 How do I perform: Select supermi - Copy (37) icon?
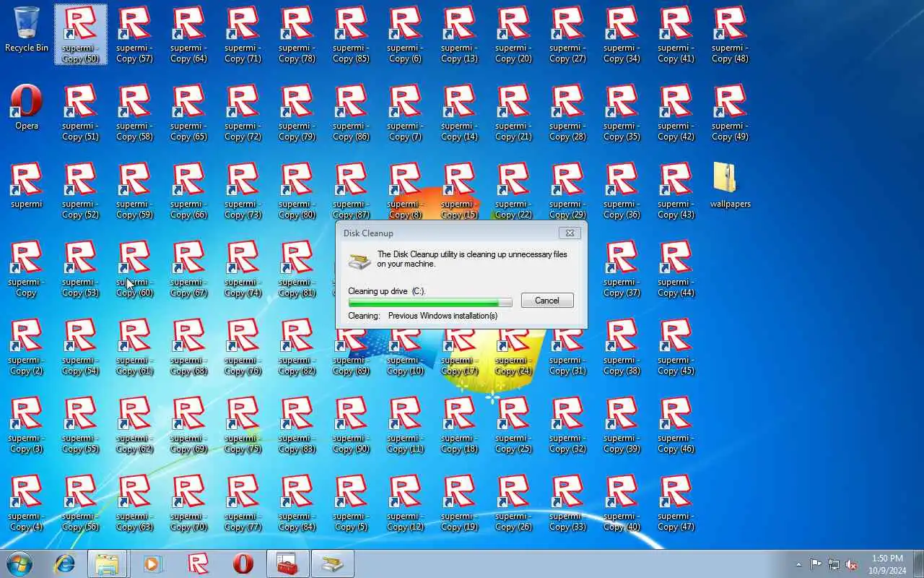tap(622, 269)
